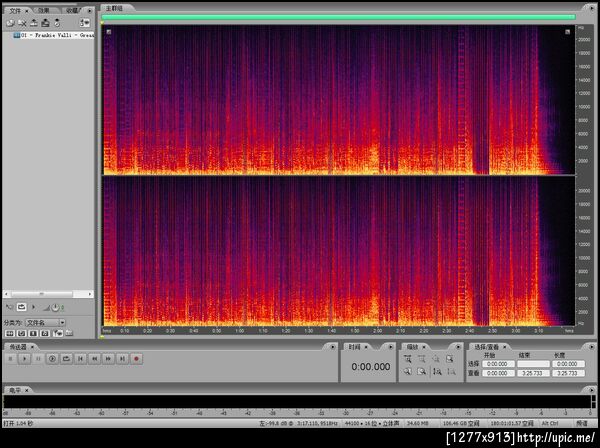
Task: Click the top-right corner handle in spectral display
Action: click(x=567, y=32)
